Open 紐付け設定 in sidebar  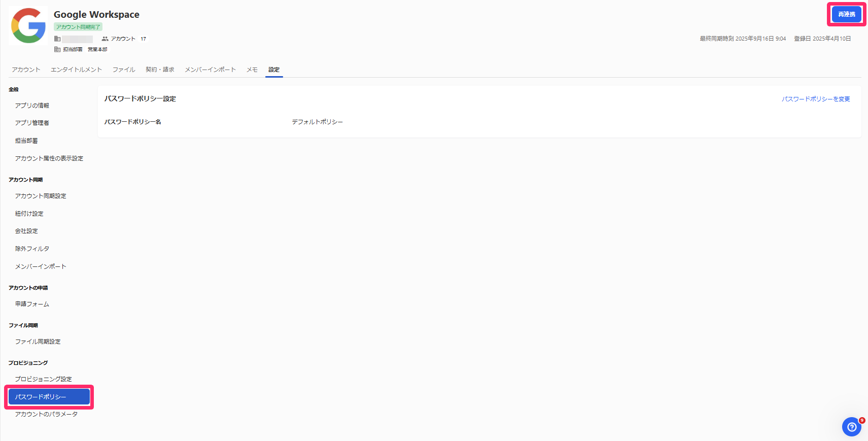point(29,214)
